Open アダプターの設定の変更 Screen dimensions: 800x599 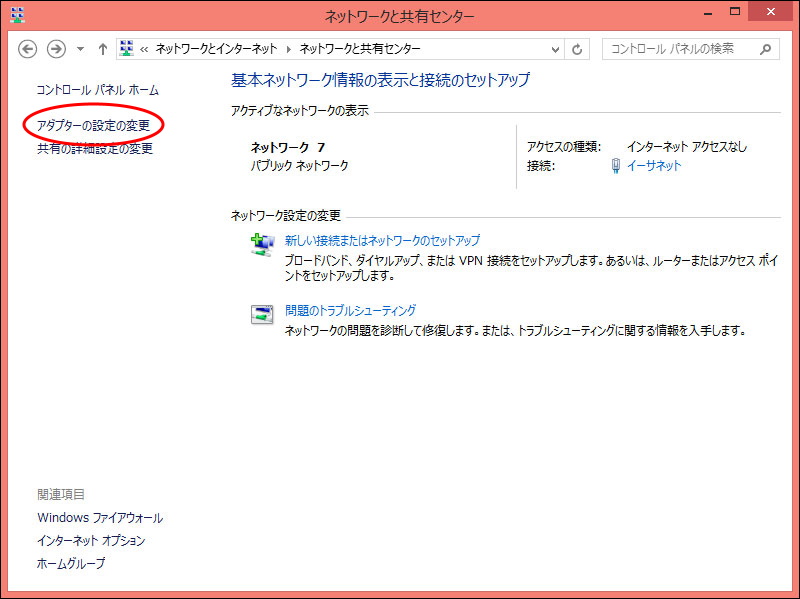click(93, 126)
